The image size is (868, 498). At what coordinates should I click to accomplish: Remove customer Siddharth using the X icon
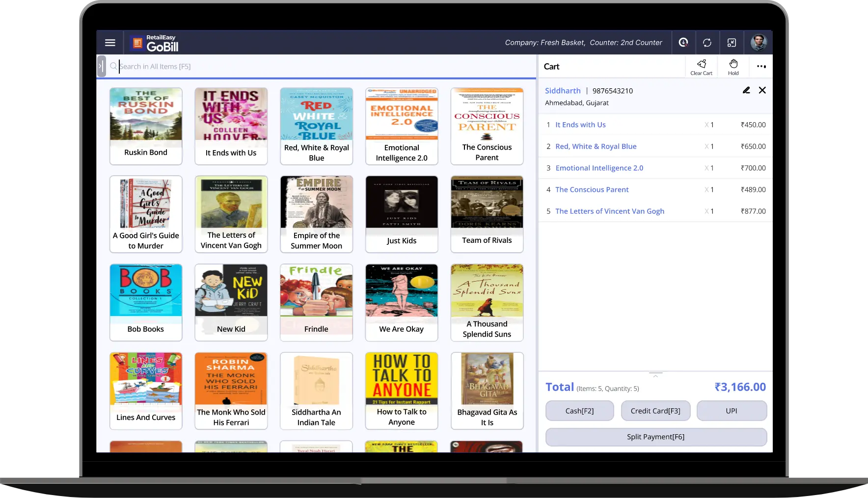pyautogui.click(x=762, y=90)
